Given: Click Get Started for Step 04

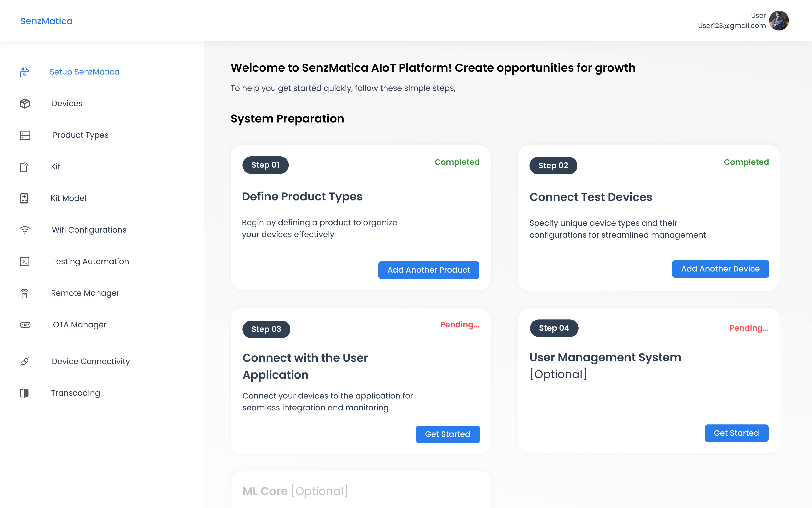Looking at the screenshot, I should (736, 433).
